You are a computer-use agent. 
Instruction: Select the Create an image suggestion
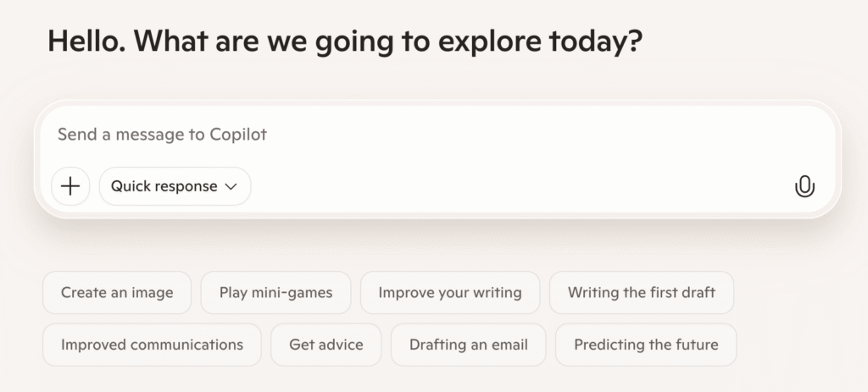(x=117, y=293)
